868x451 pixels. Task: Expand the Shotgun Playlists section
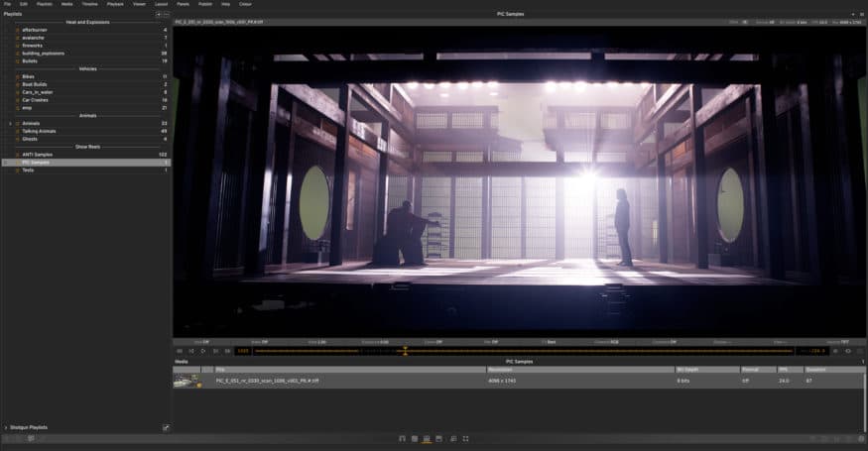tap(6, 427)
